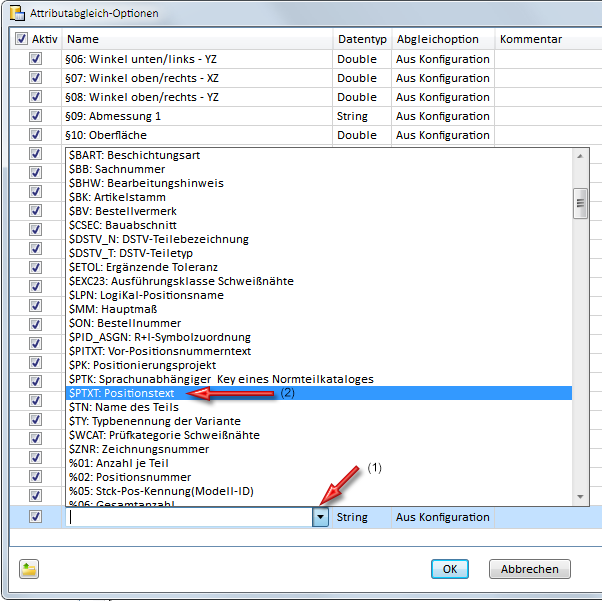
Task: Pick $CSEC: Bauabschnitt
Action: (319, 225)
